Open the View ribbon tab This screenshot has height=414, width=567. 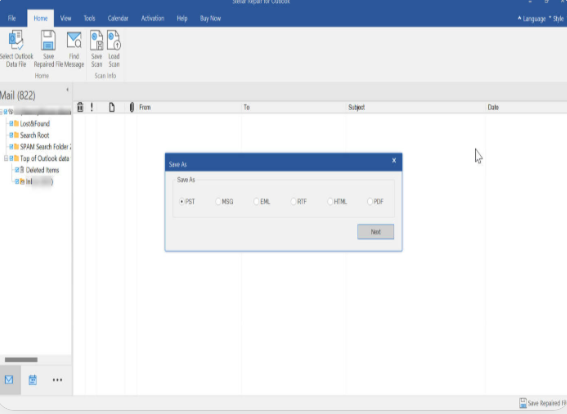click(x=65, y=18)
